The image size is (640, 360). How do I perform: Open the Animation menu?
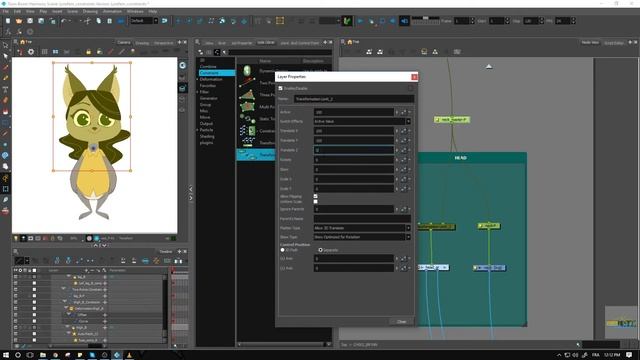point(112,11)
